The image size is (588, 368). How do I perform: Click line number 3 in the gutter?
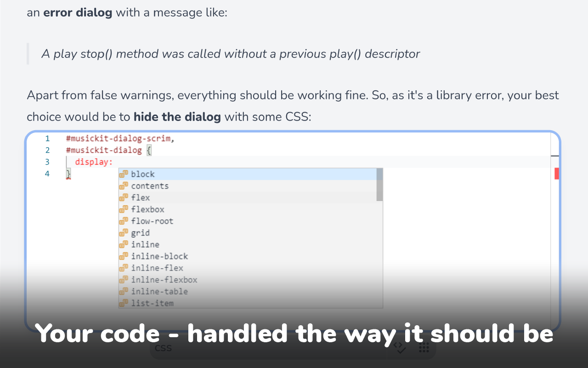click(47, 162)
